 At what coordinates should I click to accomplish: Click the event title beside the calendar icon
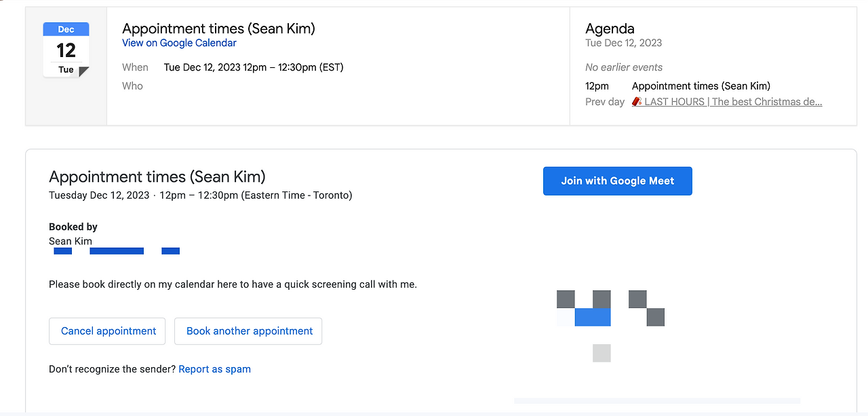point(218,29)
